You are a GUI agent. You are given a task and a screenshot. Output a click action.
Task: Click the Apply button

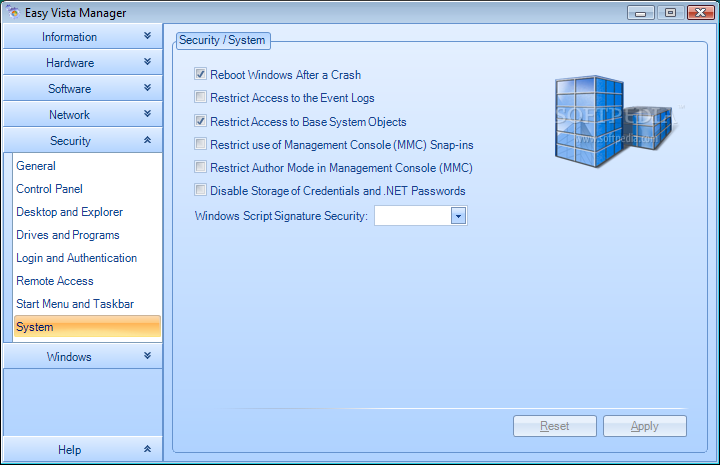click(645, 426)
